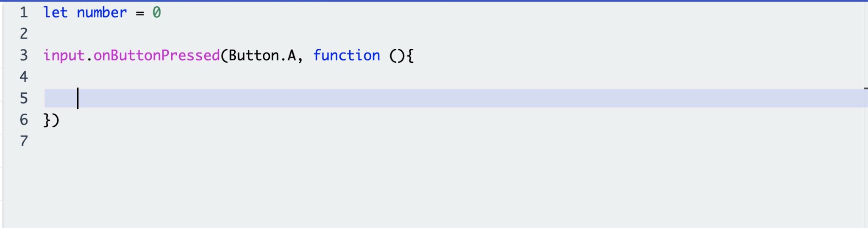
Task: Click the highlighted current line 5
Action: (456, 98)
